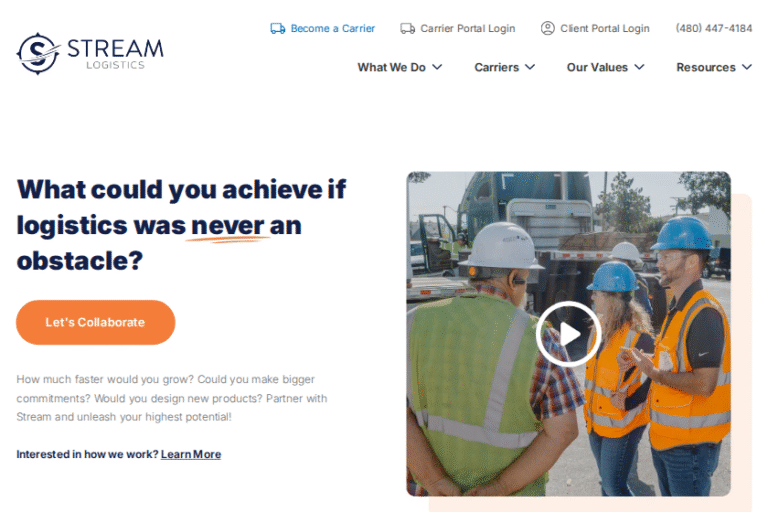The height and width of the screenshot is (512, 768).
Task: Play the hero video with the play button
Action: click(x=569, y=334)
